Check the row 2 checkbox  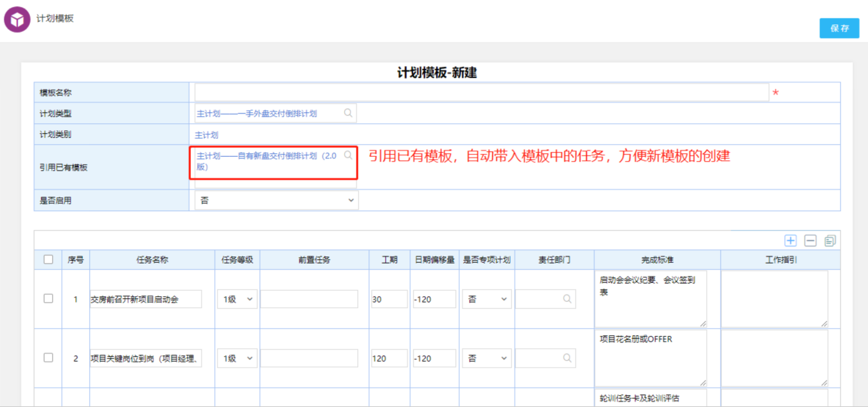[x=48, y=358]
